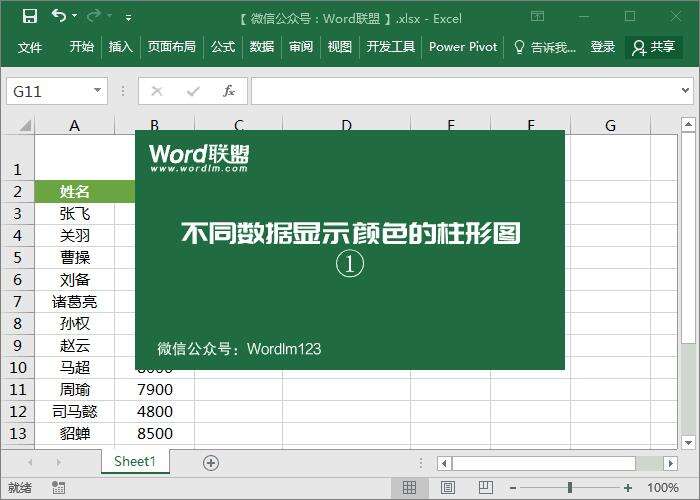Switch to the Power Pivot ribbon tab
The width and height of the screenshot is (700, 500).
pos(463,46)
